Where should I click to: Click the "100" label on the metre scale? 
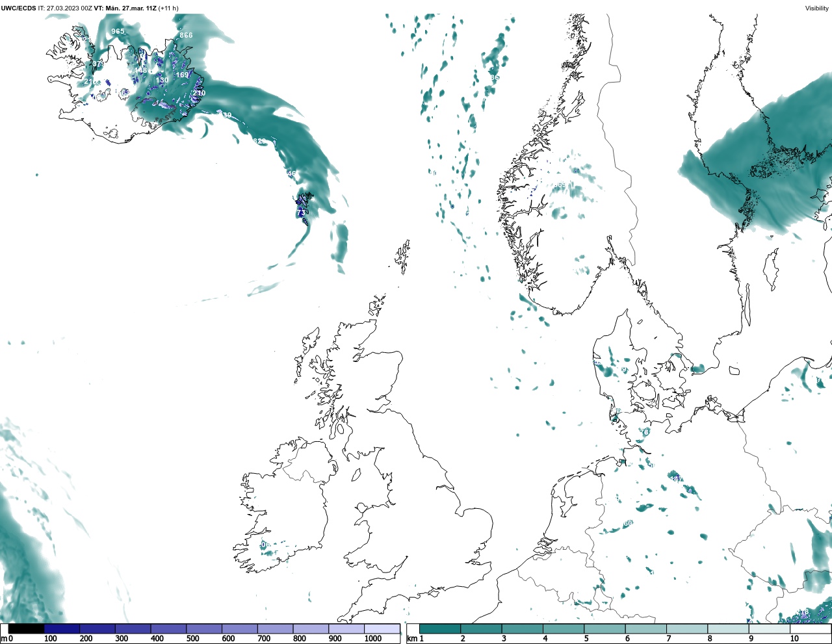point(51,639)
